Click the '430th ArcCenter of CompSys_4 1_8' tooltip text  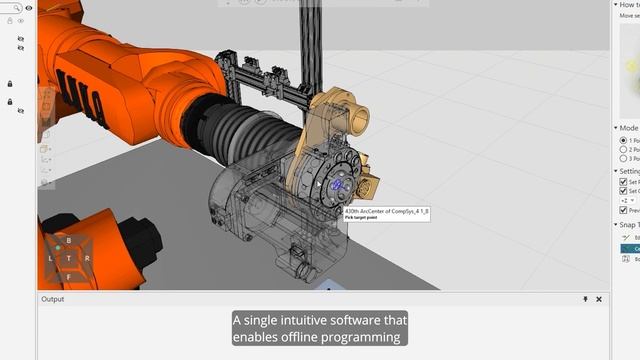click(x=387, y=211)
